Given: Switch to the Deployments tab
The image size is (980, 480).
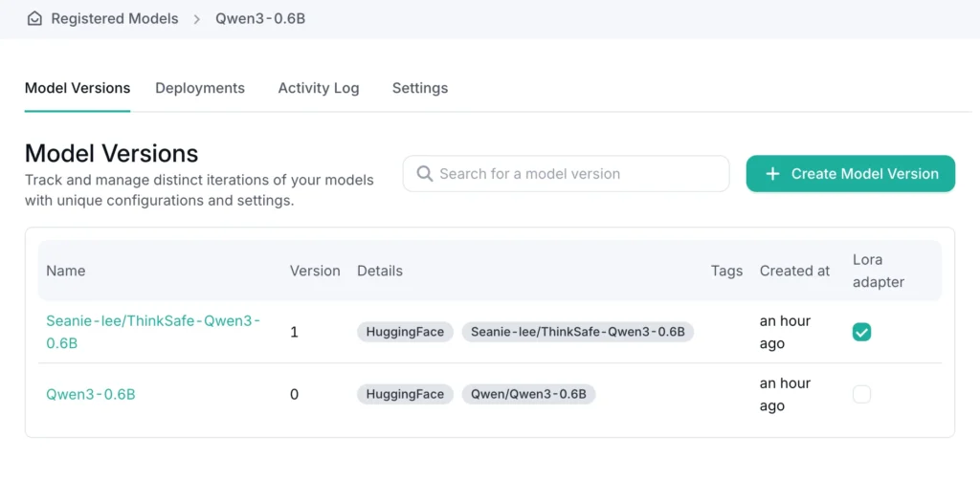Looking at the screenshot, I should (200, 88).
